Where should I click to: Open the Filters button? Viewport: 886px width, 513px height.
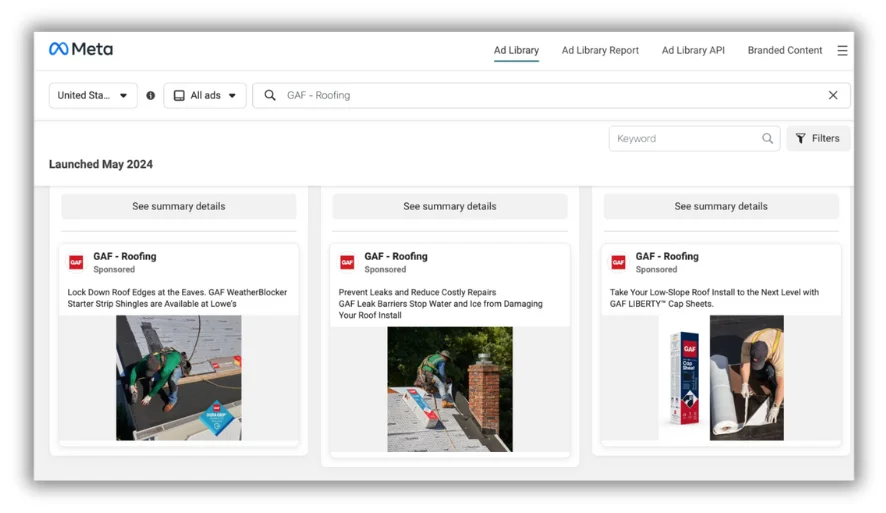[x=818, y=138]
